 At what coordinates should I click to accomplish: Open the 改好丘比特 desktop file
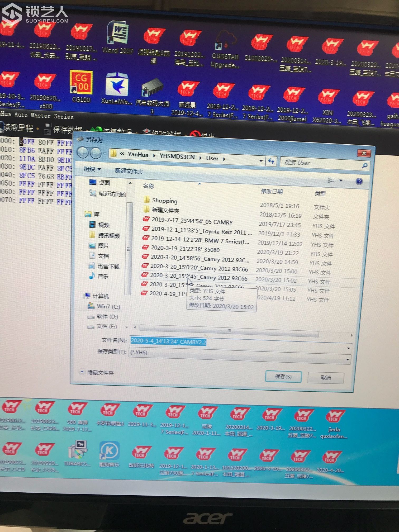pyautogui.click(x=141, y=457)
